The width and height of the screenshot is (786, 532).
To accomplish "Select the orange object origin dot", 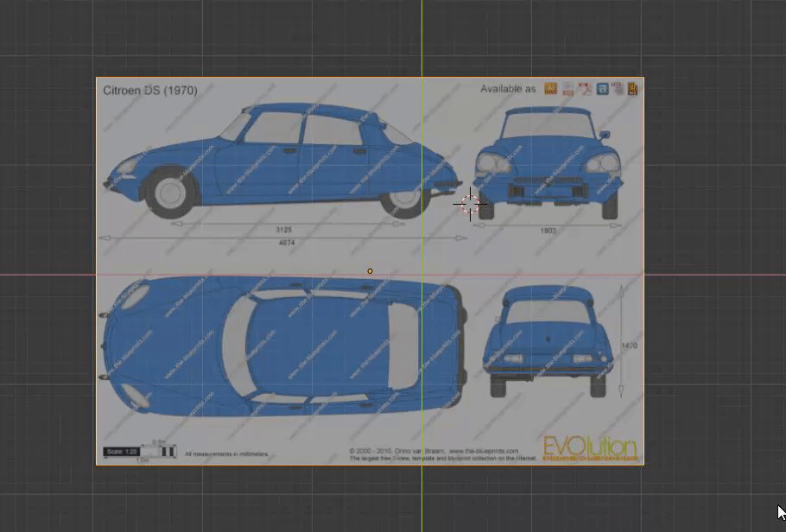I will tap(370, 271).
